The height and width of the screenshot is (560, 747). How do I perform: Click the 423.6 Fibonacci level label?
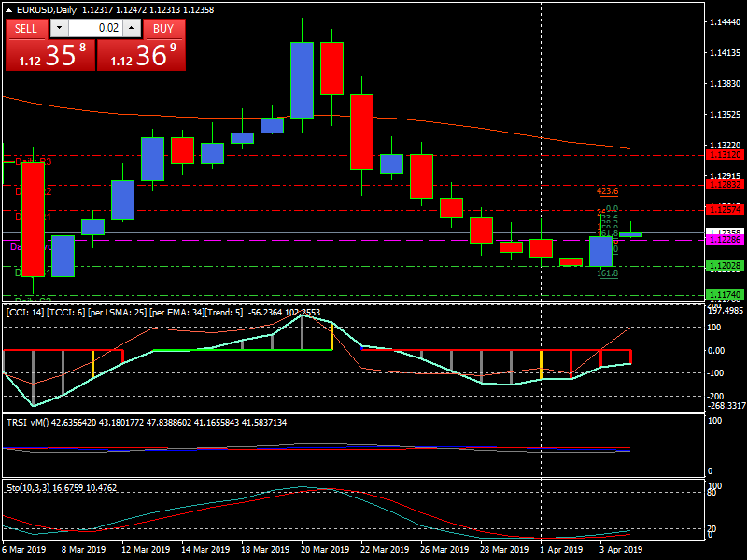(x=607, y=190)
